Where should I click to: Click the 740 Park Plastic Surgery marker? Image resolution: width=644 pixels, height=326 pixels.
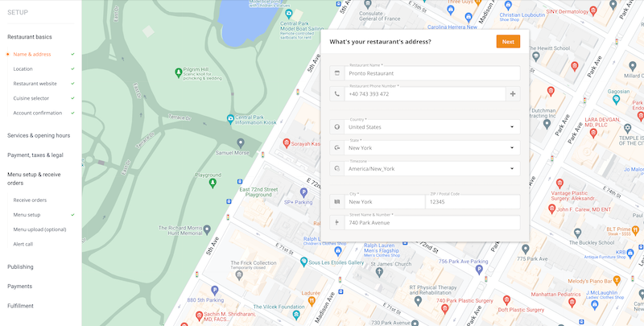444,309
